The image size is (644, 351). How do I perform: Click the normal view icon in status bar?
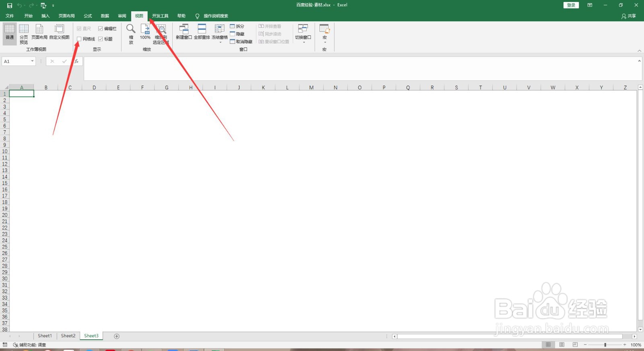[x=548, y=345]
